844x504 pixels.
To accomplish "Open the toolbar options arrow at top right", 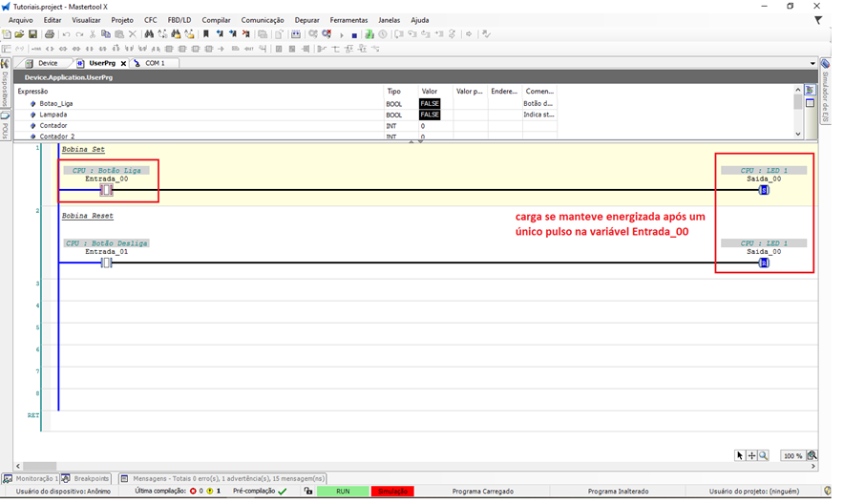I will (818, 20).
